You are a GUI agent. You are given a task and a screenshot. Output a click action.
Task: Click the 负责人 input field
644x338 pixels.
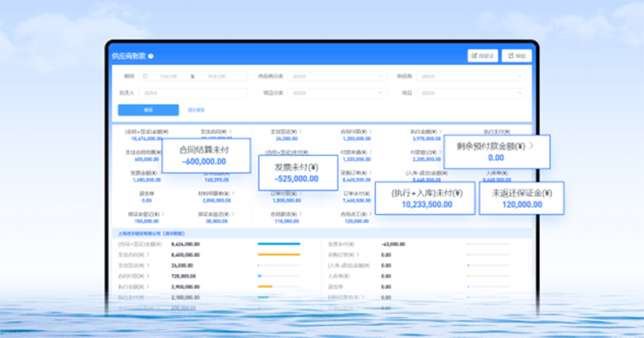pyautogui.click(x=190, y=93)
